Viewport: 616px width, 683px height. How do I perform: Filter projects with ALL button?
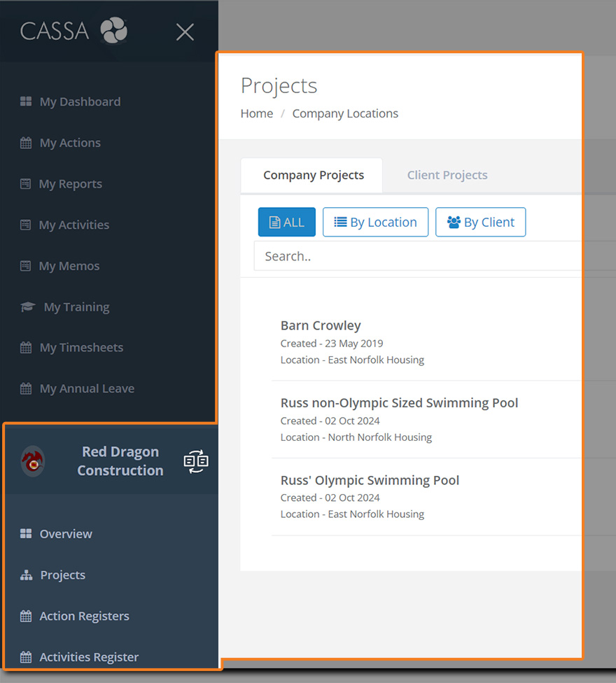[x=287, y=222]
